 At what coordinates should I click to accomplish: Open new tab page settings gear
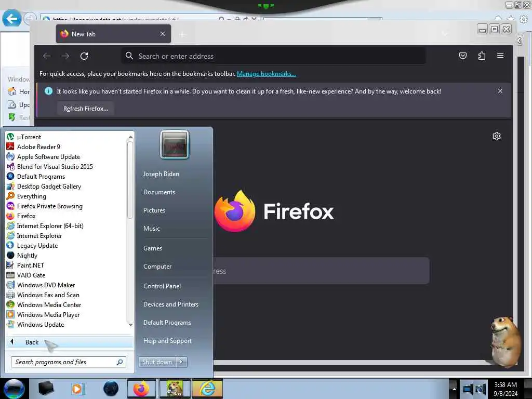point(496,136)
